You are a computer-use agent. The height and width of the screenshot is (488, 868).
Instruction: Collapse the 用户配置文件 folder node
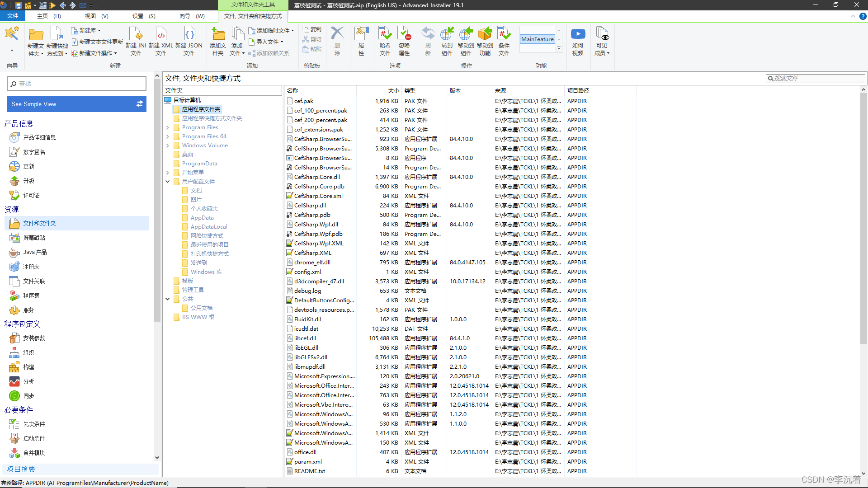tap(168, 182)
